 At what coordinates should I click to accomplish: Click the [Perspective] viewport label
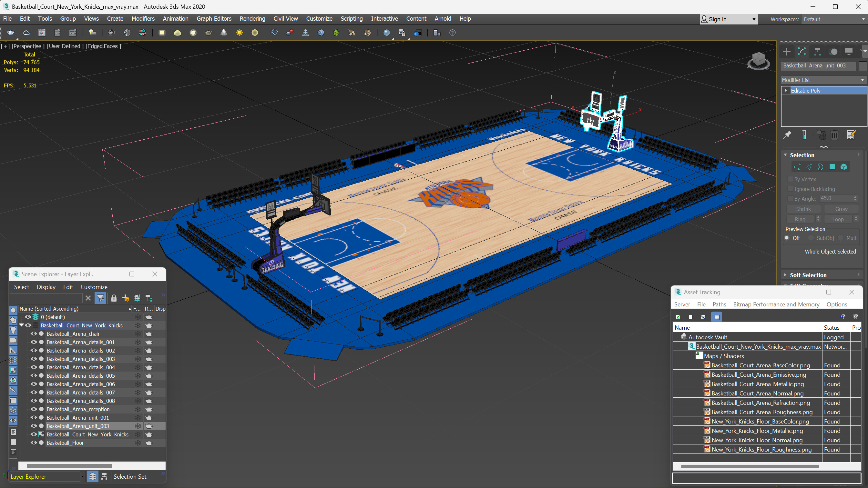point(28,46)
